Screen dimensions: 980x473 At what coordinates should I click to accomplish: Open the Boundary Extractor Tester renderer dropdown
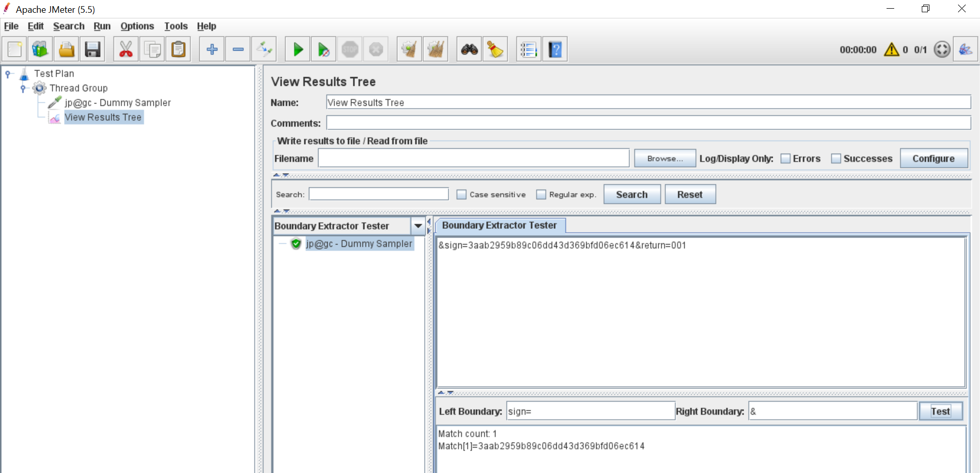[418, 226]
